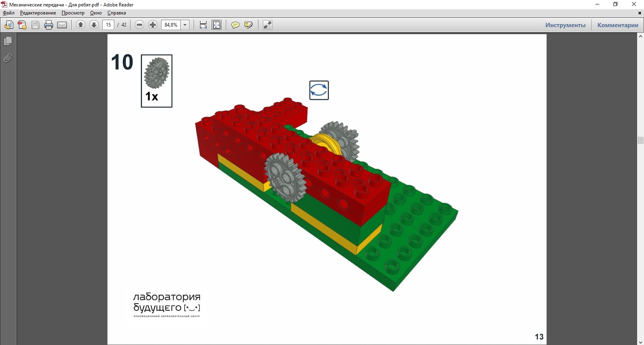The height and width of the screenshot is (345, 644).
Task: Zoom out with minus button
Action: point(139,25)
